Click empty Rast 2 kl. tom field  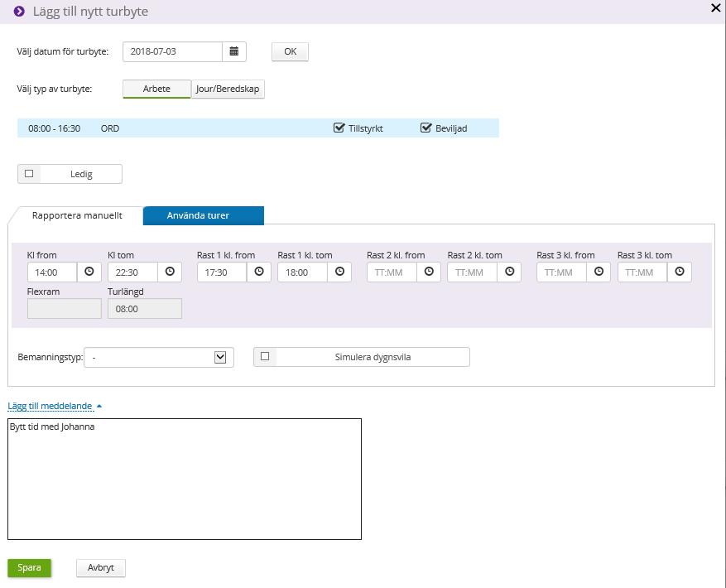tap(472, 272)
